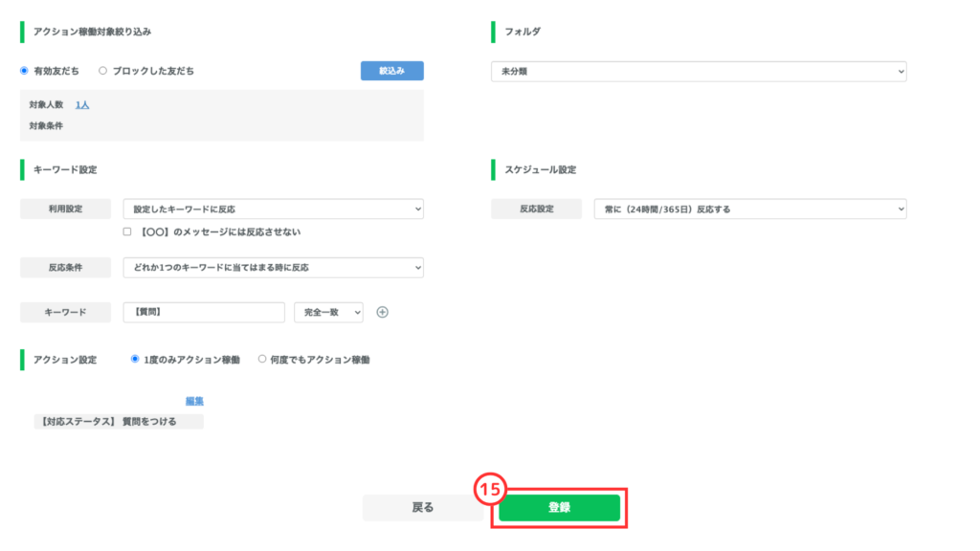This screenshot has height=551, width=980.
Task: Open the 利用設定 dropdown
Action: coord(273,209)
